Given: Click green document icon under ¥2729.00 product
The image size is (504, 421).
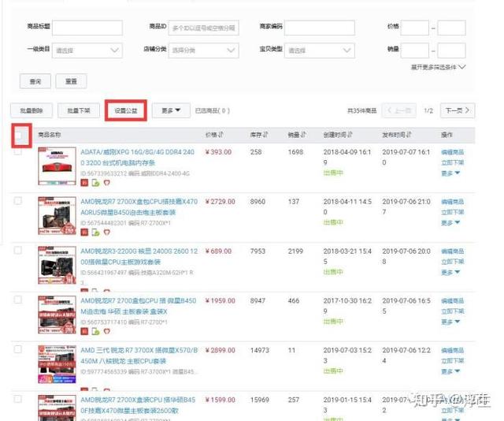Looking at the screenshot, I should (95, 232).
